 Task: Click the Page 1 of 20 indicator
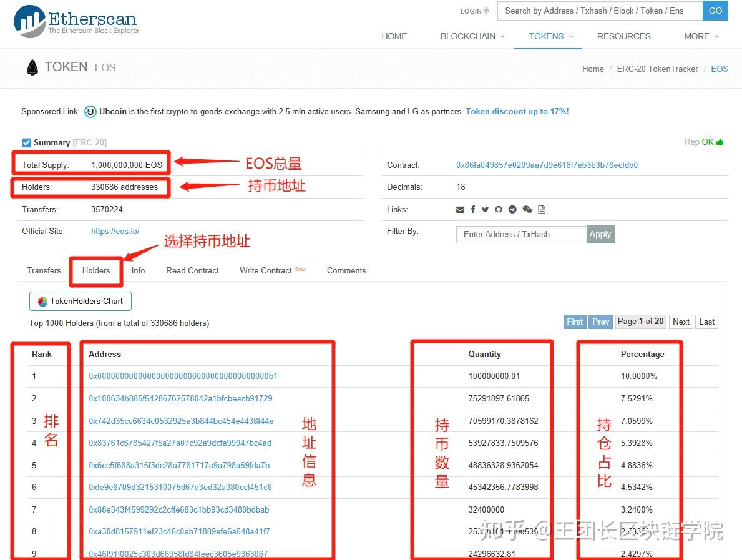pos(641,322)
